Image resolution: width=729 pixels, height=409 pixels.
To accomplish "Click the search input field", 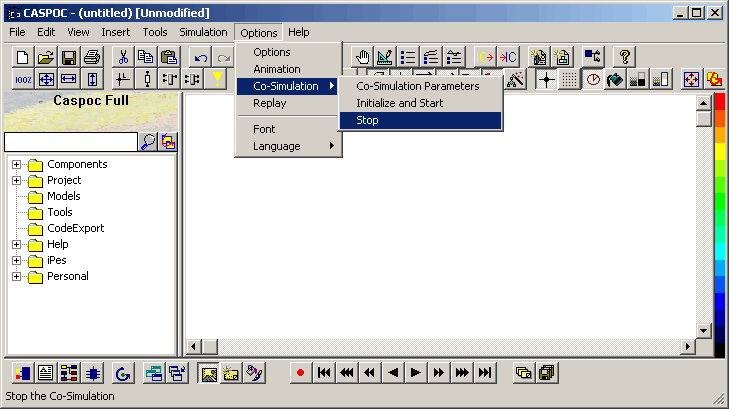I will [71, 142].
